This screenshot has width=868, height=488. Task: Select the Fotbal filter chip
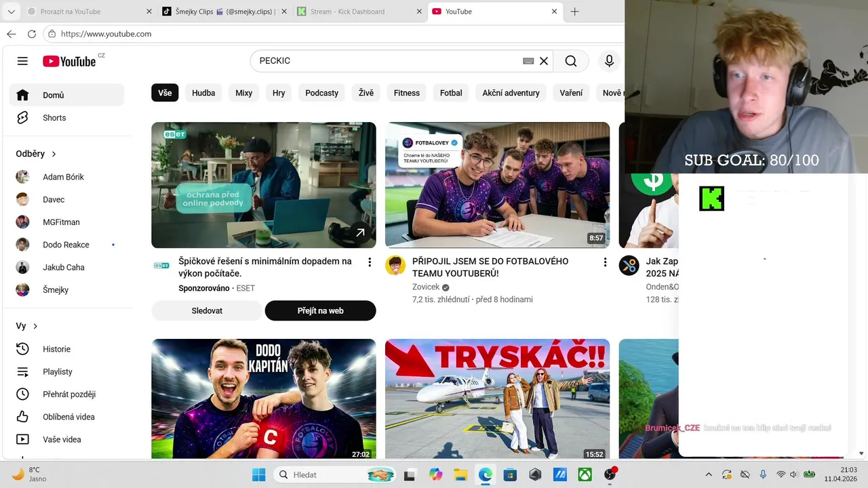[x=451, y=93]
